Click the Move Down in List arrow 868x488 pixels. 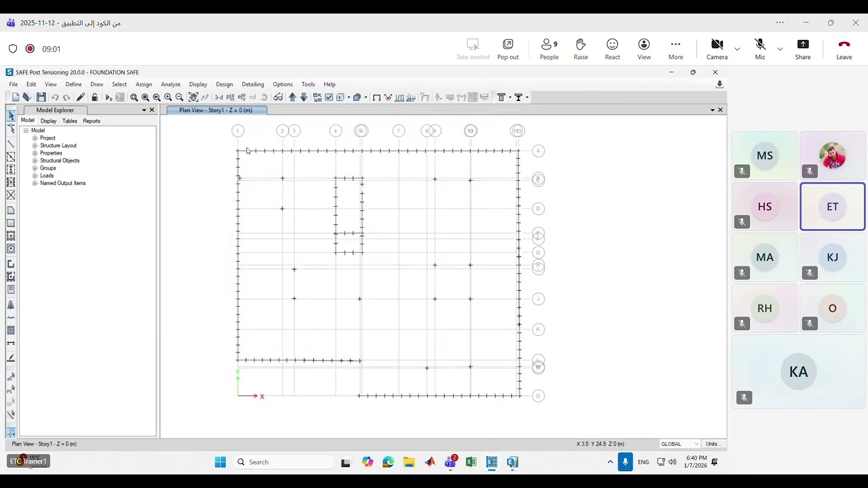[304, 98]
